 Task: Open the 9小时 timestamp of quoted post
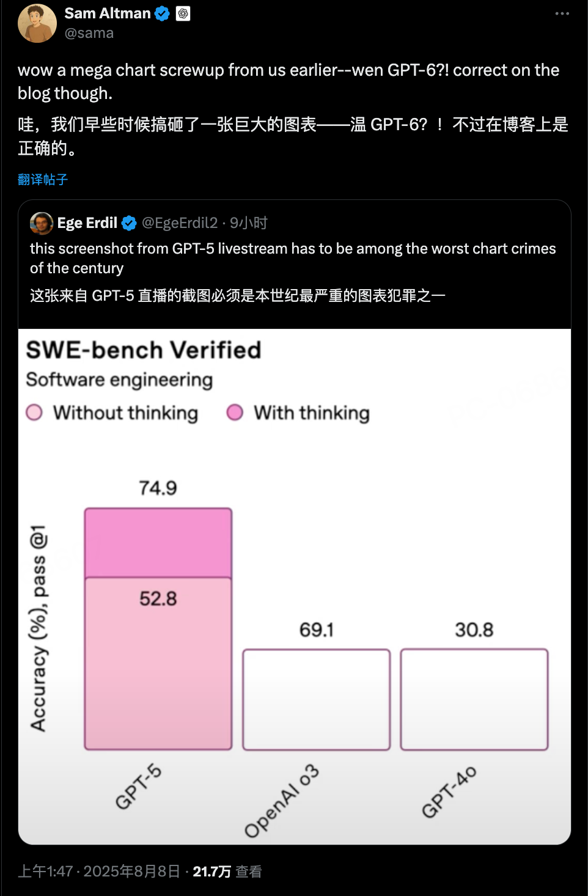tap(249, 223)
